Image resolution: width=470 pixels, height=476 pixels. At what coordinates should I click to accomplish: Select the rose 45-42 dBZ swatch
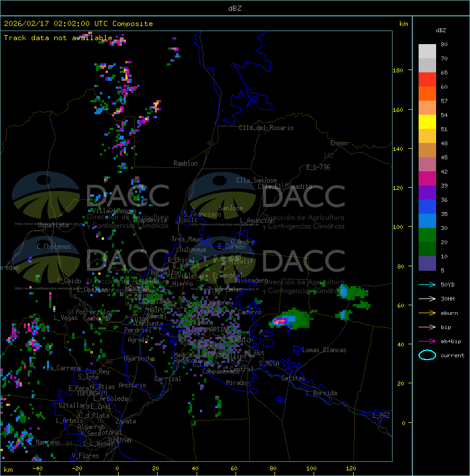point(427,165)
